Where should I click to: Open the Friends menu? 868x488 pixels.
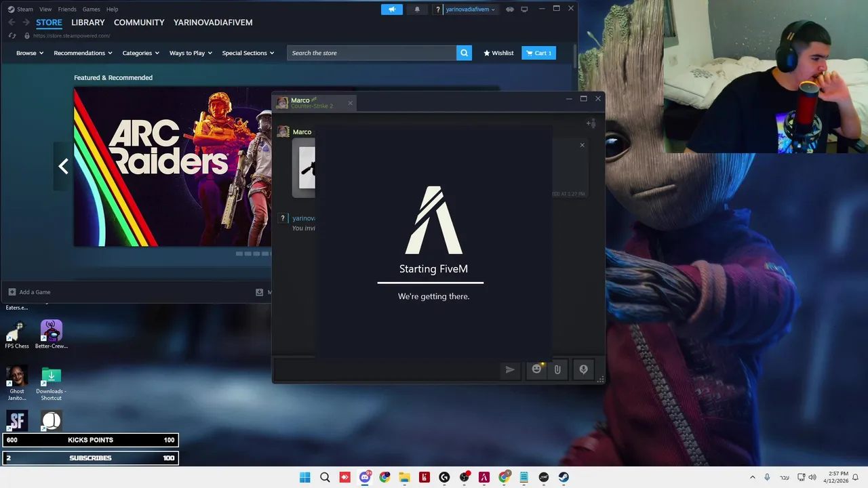67,9
